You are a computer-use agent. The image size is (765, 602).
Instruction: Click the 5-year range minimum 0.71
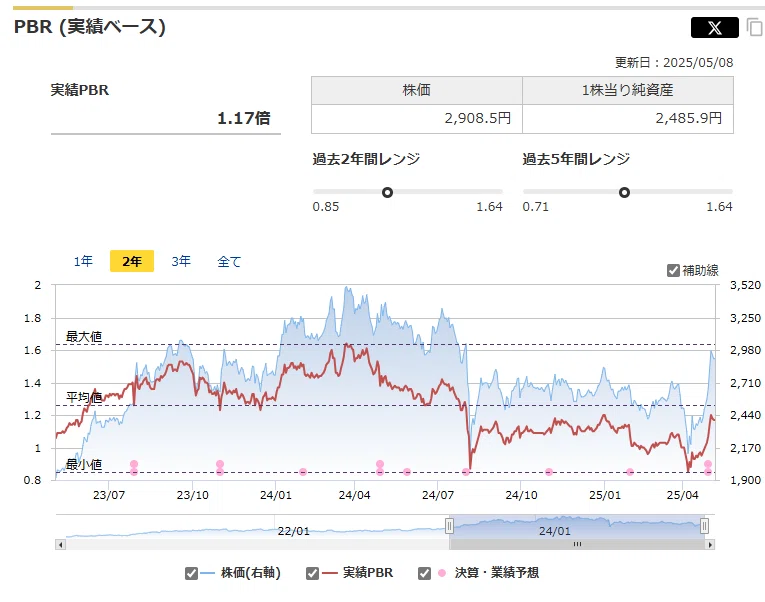click(536, 207)
